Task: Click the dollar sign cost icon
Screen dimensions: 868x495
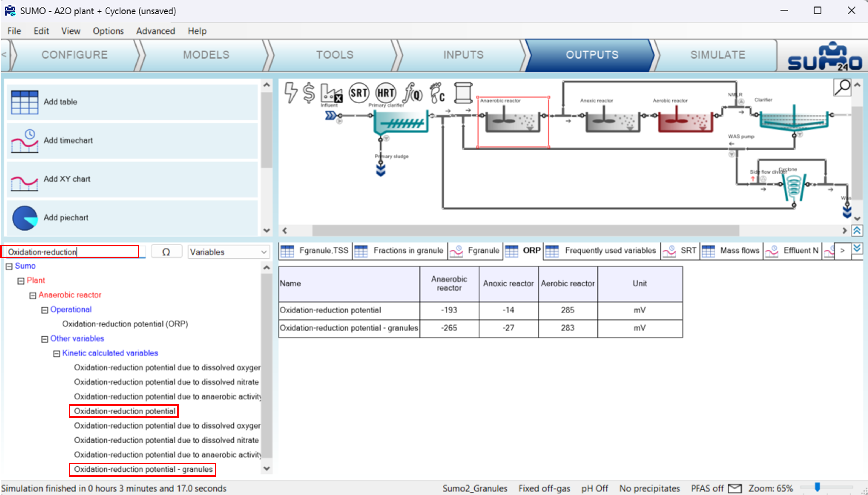Action: tap(309, 92)
